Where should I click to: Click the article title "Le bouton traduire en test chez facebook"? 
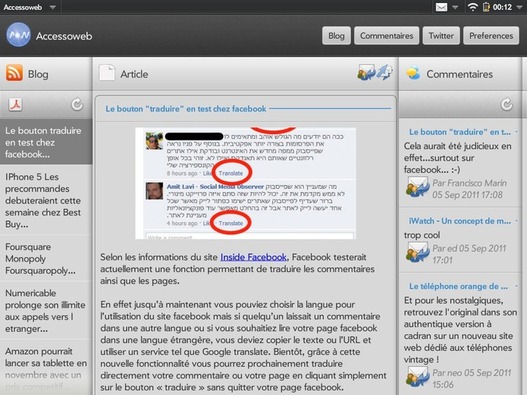coord(186,109)
